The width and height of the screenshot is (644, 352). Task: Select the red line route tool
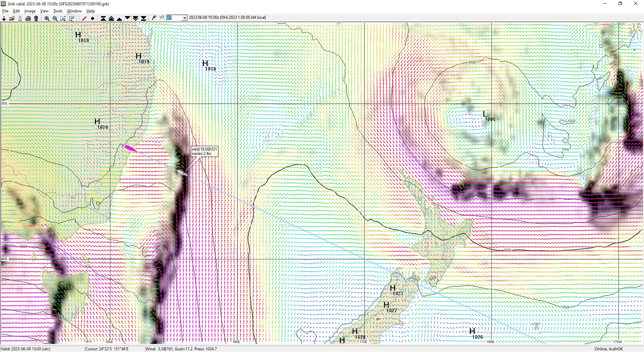84,18
